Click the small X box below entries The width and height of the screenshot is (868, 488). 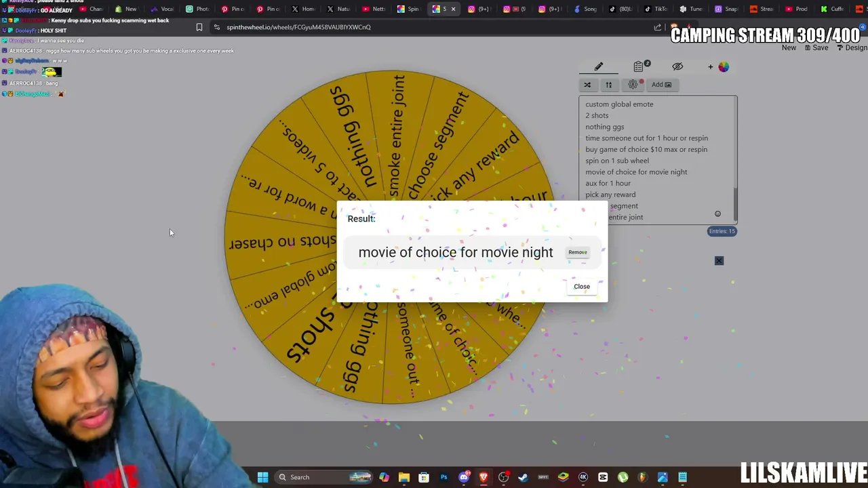719,261
